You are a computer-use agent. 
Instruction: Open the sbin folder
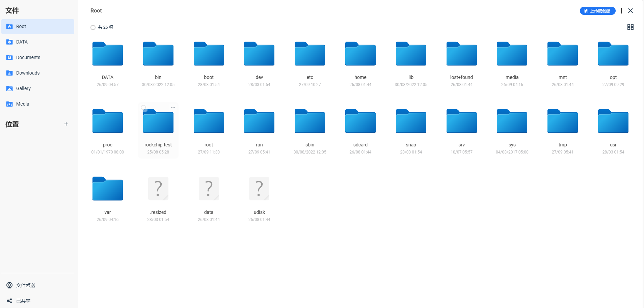click(310, 121)
